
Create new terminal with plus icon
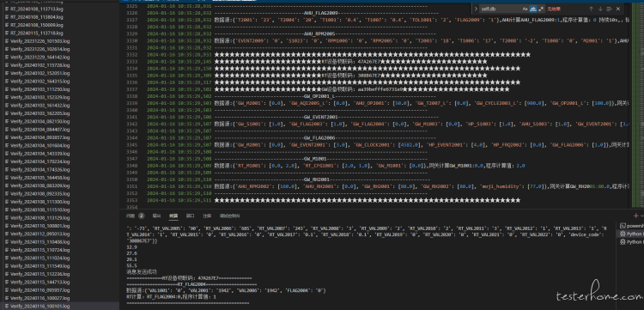pos(635,216)
